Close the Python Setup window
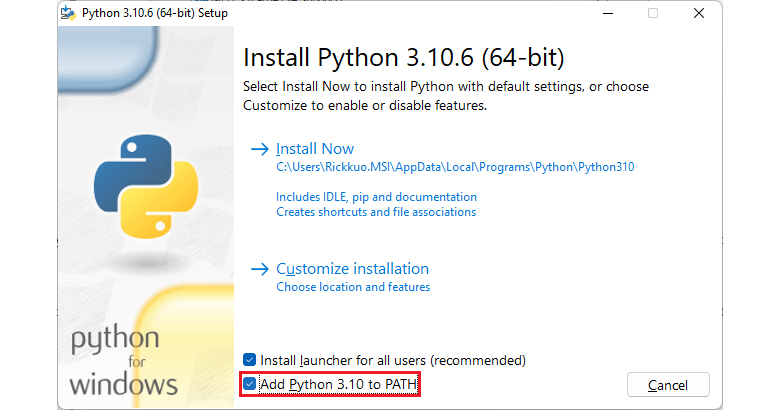The width and height of the screenshot is (780, 410). pyautogui.click(x=698, y=14)
